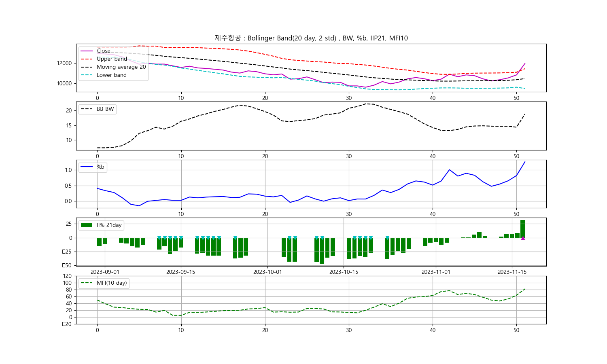Click the red Upper band swatch in legend
The width and height of the screenshot is (607, 364).
(87, 59)
